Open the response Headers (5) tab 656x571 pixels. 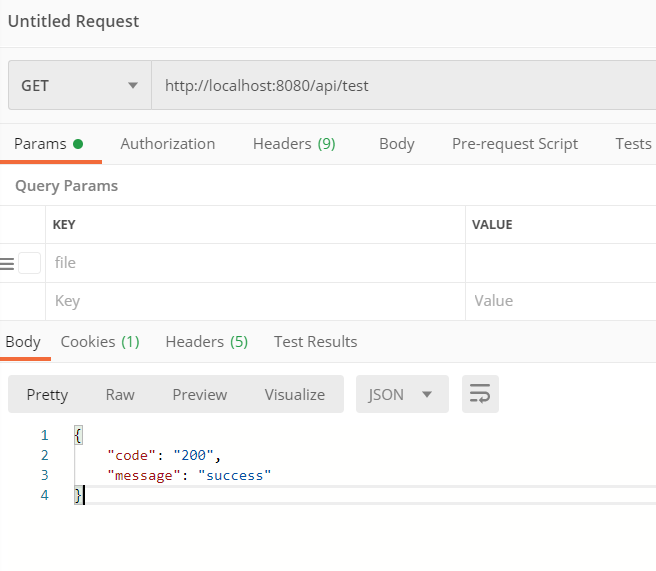[206, 342]
